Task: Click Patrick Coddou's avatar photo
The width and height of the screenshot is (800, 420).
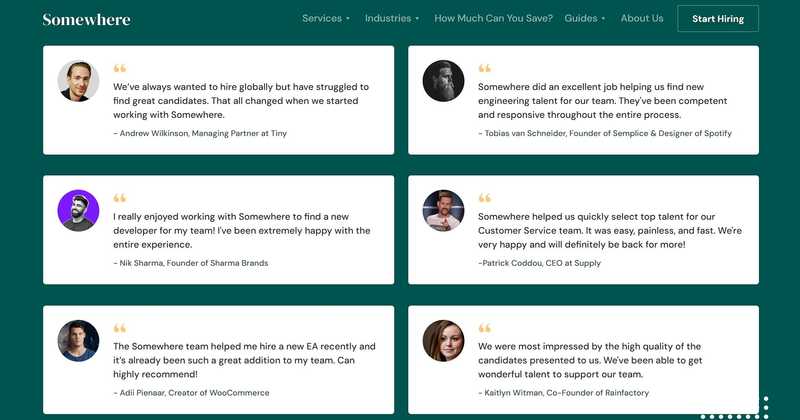Action: click(x=443, y=210)
